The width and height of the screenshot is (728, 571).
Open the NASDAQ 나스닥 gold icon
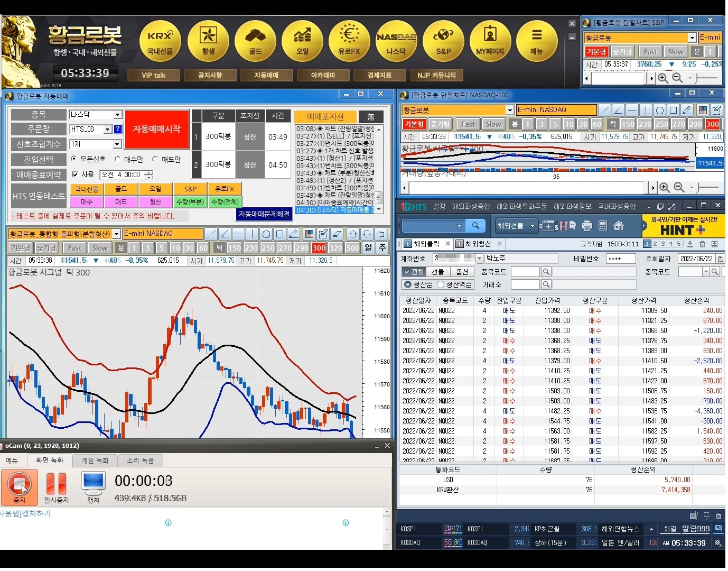(396, 41)
